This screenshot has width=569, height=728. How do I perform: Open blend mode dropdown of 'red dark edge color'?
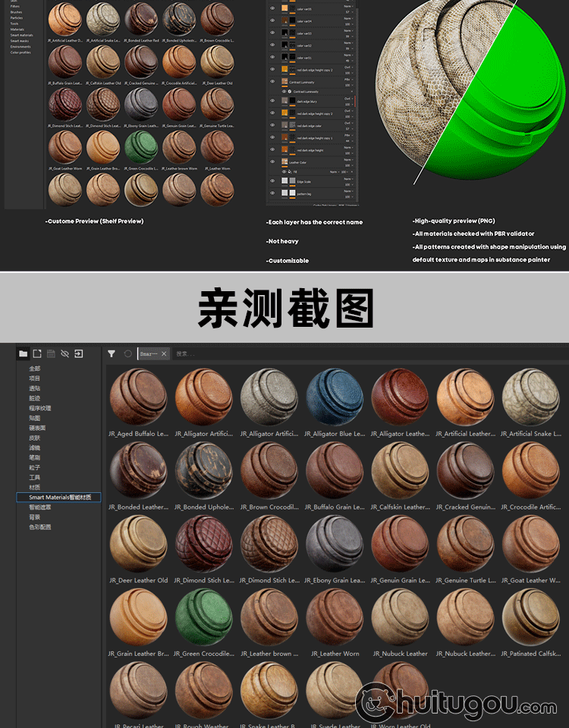tap(348, 123)
